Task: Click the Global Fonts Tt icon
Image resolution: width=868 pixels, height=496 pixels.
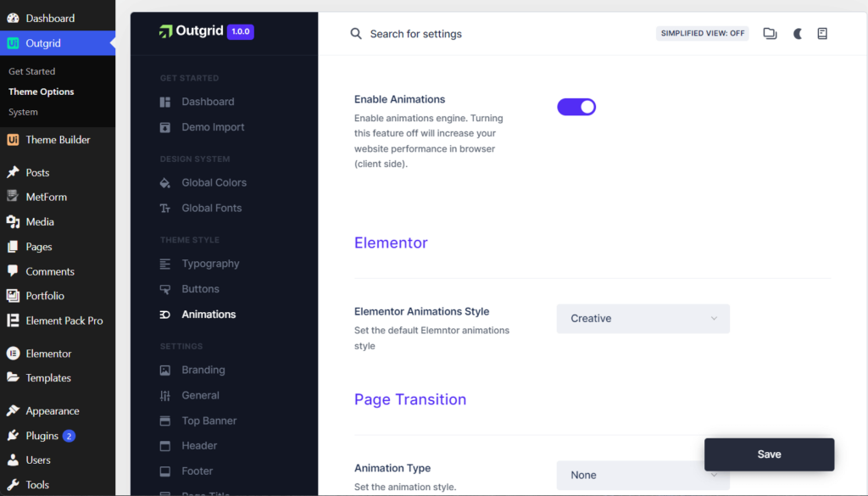Action: tap(165, 208)
